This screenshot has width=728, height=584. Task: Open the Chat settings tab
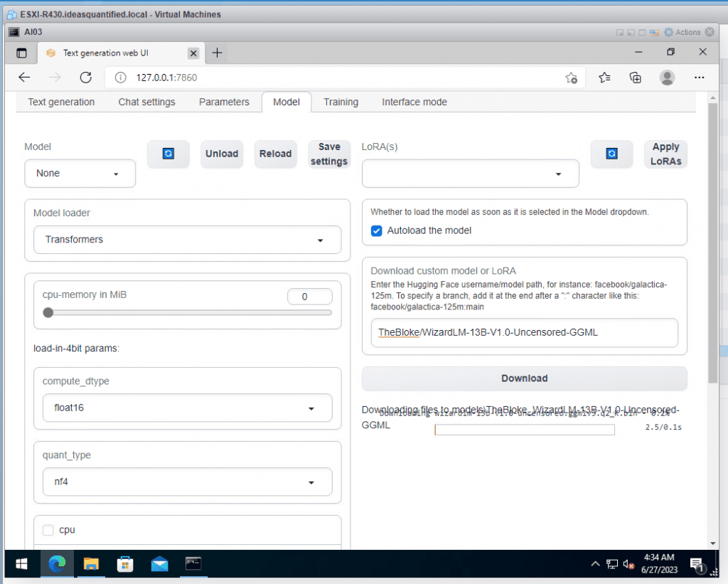(x=146, y=102)
